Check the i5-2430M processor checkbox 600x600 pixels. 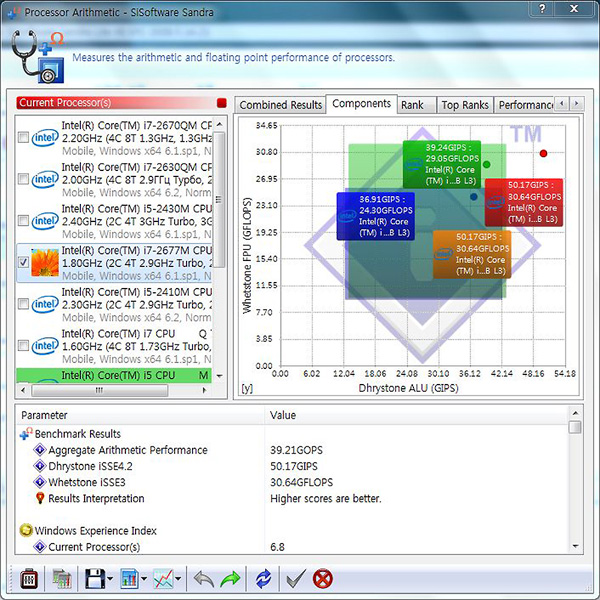point(23,221)
